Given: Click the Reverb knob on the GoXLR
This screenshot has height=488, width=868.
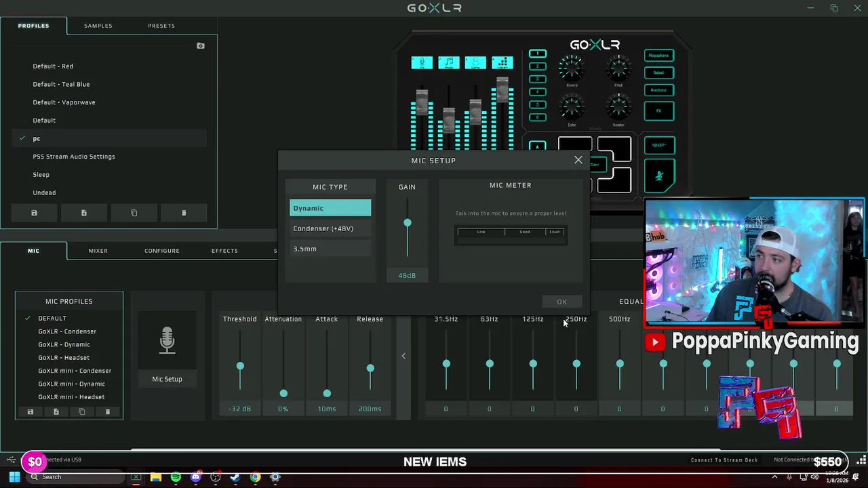Looking at the screenshot, I should coord(572,68).
